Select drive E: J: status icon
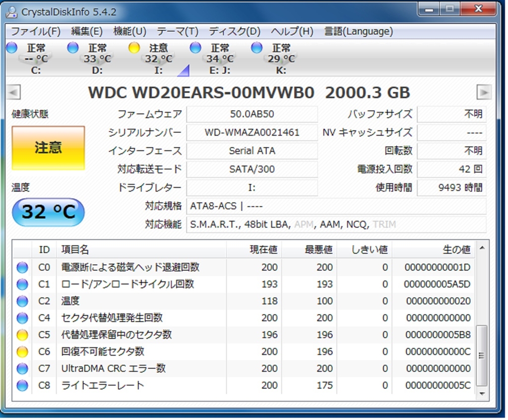This screenshot has height=420, width=508. 195,48
